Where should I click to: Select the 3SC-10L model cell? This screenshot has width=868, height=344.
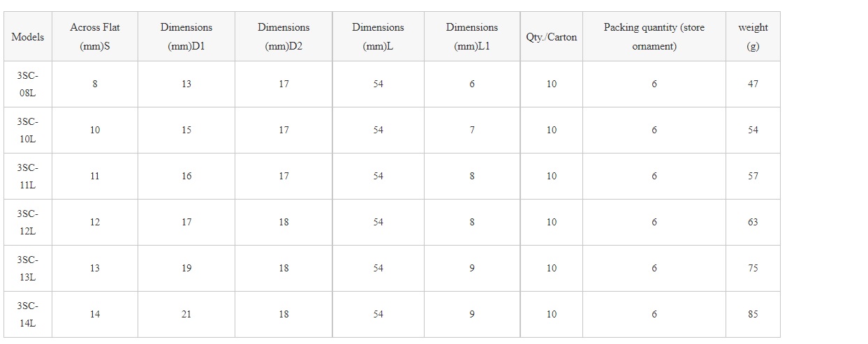pyautogui.click(x=28, y=130)
